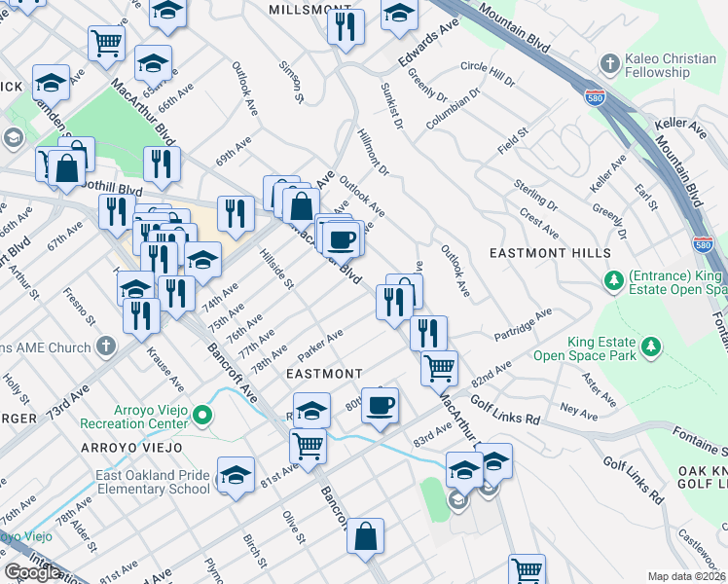Image resolution: width=728 pixels, height=584 pixels.
Task: Click the Simson St street label
Action: pos(291,82)
